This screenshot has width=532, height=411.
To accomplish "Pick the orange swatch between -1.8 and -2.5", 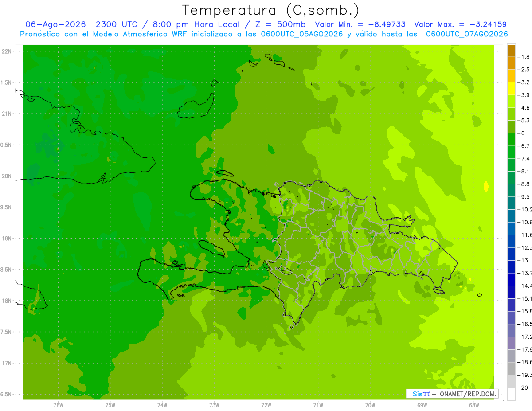I will [x=511, y=63].
